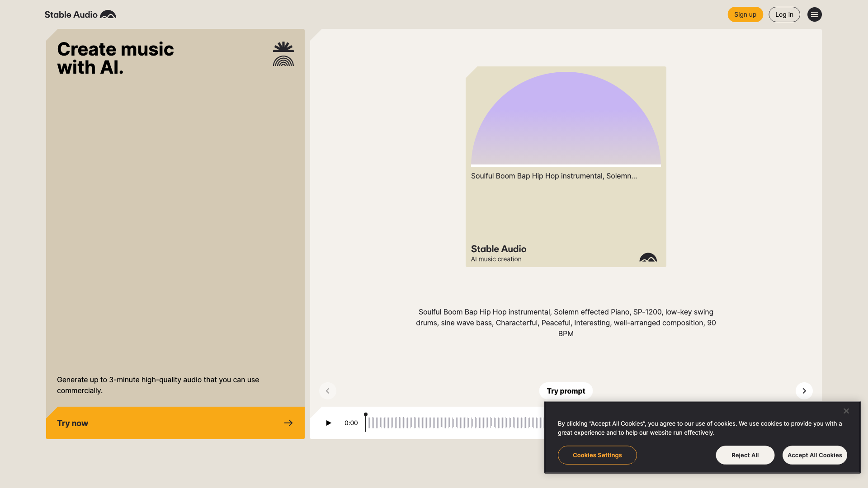Screen dimensions: 868x488
Task: Play the sample audio track
Action: 329,423
